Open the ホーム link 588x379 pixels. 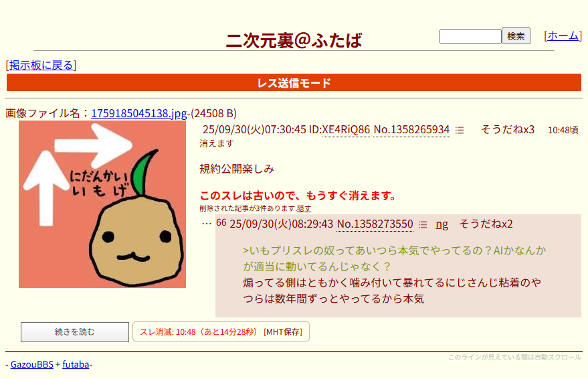tap(563, 35)
